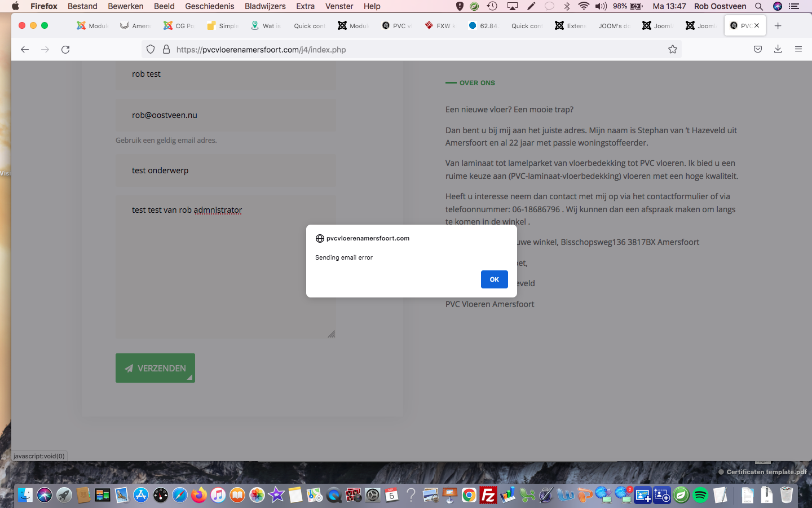Open System Preferences from the Dock
812x508 pixels.
pos(373,495)
